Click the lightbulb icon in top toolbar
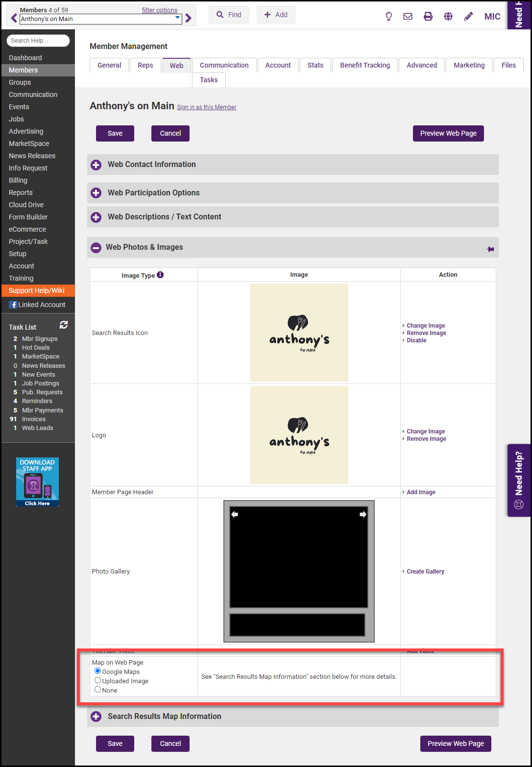The height and width of the screenshot is (767, 532). (388, 16)
